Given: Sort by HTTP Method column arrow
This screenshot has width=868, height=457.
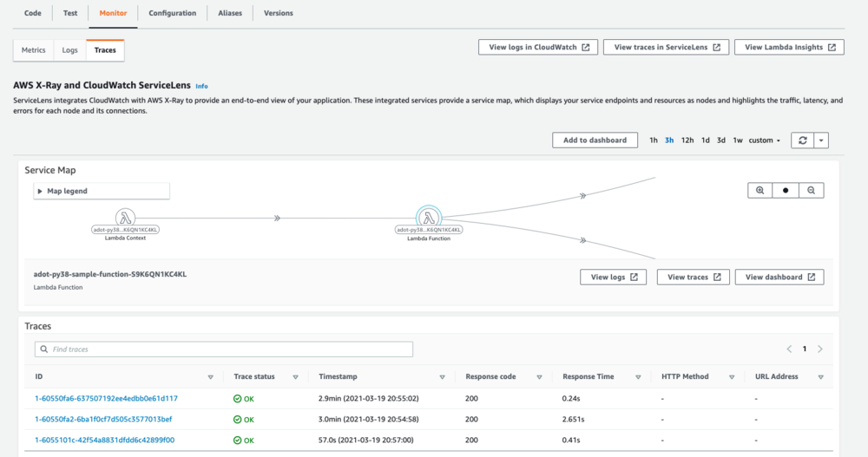Looking at the screenshot, I should [x=732, y=377].
